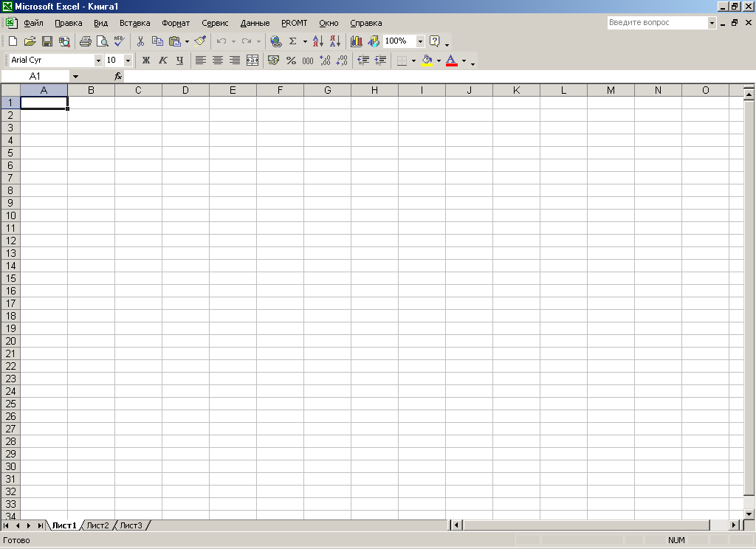Open the Формат menu
Viewport: 756px width, 549px height.
click(x=176, y=23)
